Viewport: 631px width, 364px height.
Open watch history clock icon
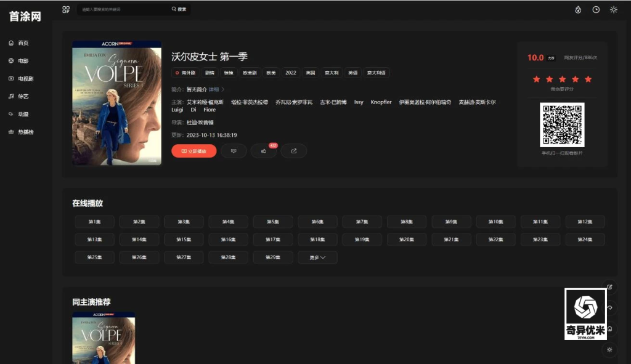coord(596,10)
